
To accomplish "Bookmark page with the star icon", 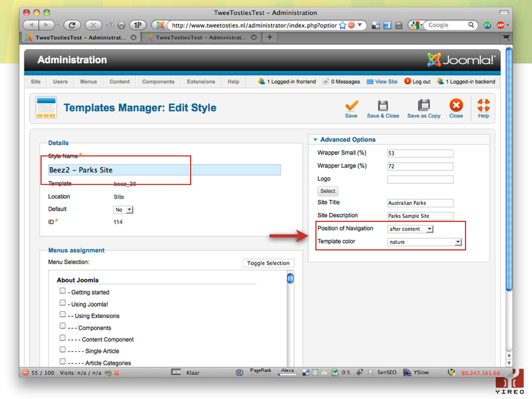I will [x=342, y=25].
